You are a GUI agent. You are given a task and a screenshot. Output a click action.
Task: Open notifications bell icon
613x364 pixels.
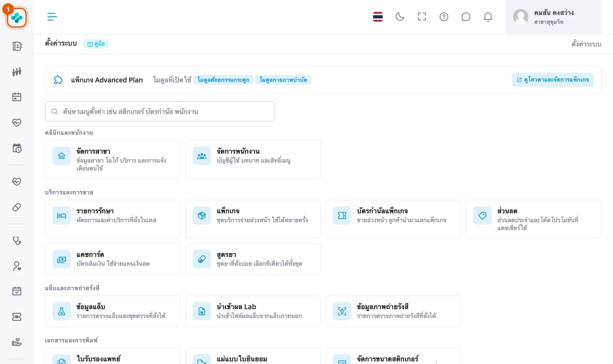click(488, 17)
